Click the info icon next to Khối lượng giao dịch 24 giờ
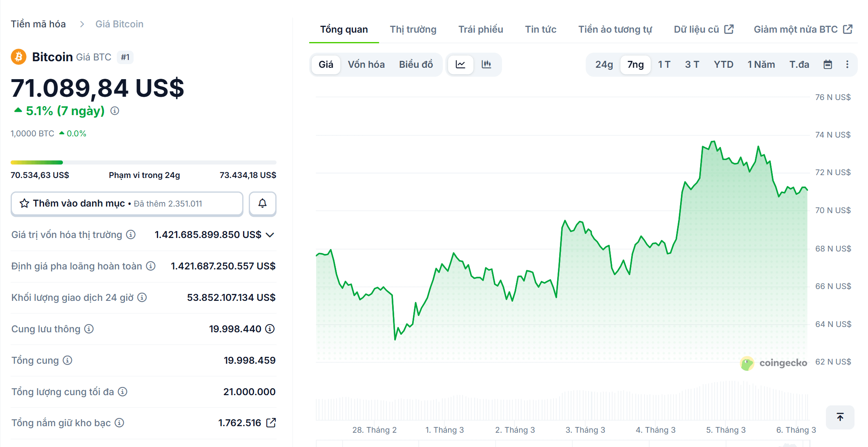868x447 pixels. pyautogui.click(x=141, y=298)
